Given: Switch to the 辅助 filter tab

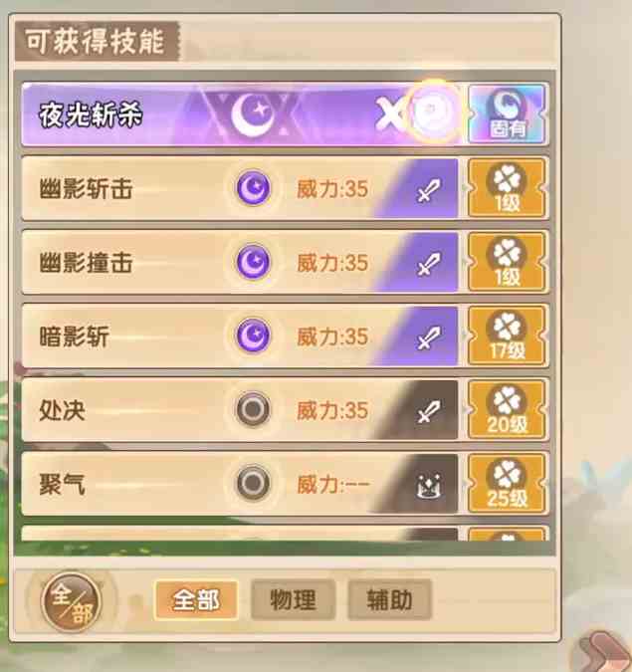Looking at the screenshot, I should coord(389,600).
